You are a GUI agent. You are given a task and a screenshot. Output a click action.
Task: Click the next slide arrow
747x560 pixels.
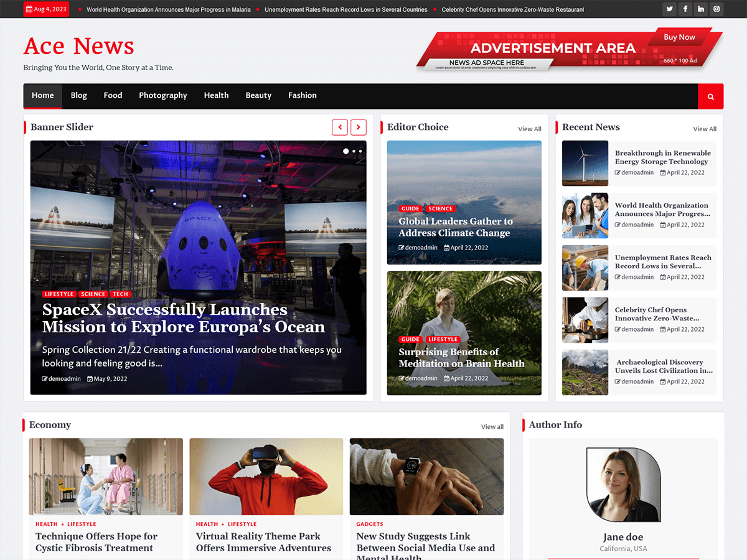click(x=359, y=127)
